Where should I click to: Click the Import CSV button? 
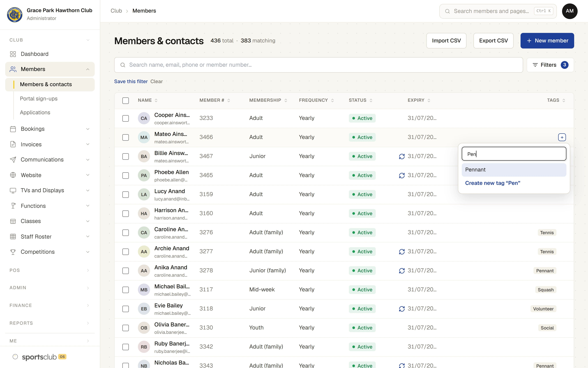pyautogui.click(x=446, y=41)
